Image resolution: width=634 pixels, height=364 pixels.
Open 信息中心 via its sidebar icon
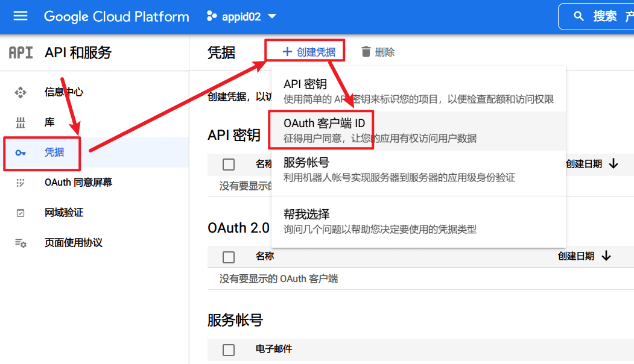click(x=21, y=93)
